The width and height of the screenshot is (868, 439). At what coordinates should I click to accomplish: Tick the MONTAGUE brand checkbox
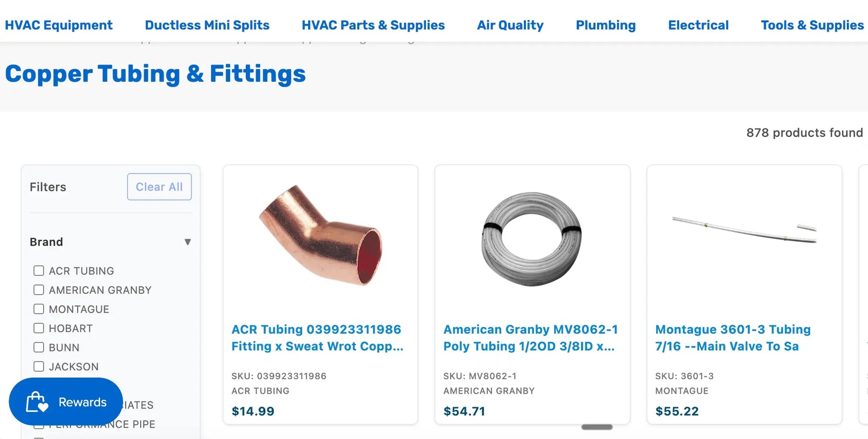[39, 309]
